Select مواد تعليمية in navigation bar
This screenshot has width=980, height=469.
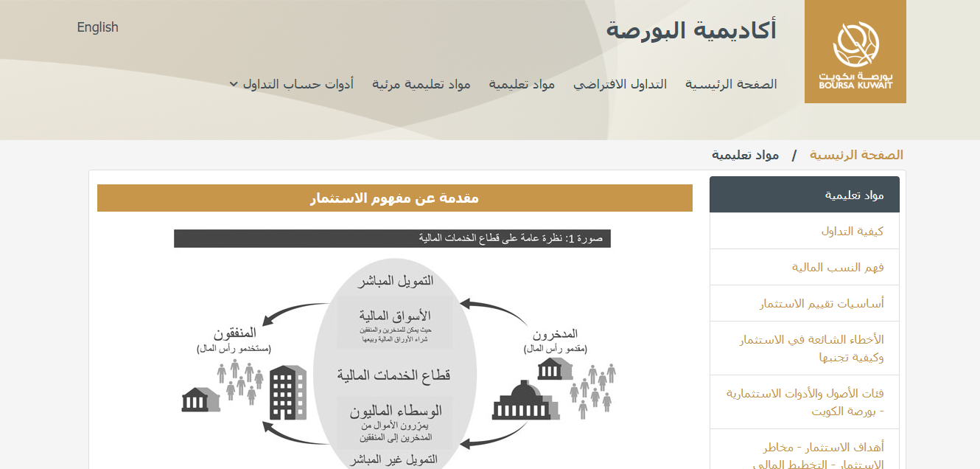point(522,84)
